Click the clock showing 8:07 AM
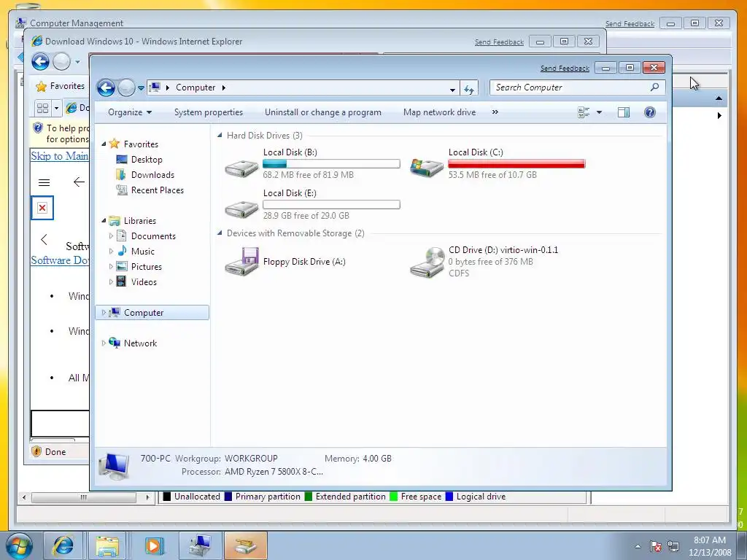The height and width of the screenshot is (560, 747). (710, 540)
